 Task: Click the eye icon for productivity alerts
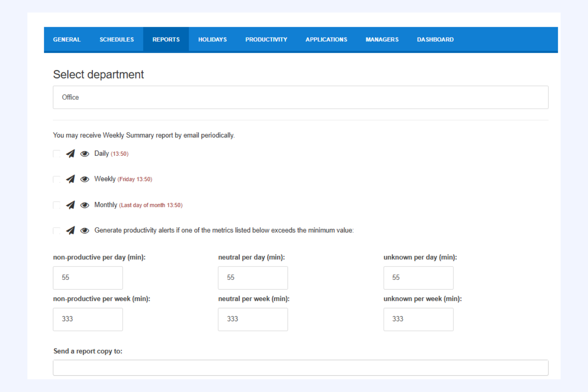85,230
